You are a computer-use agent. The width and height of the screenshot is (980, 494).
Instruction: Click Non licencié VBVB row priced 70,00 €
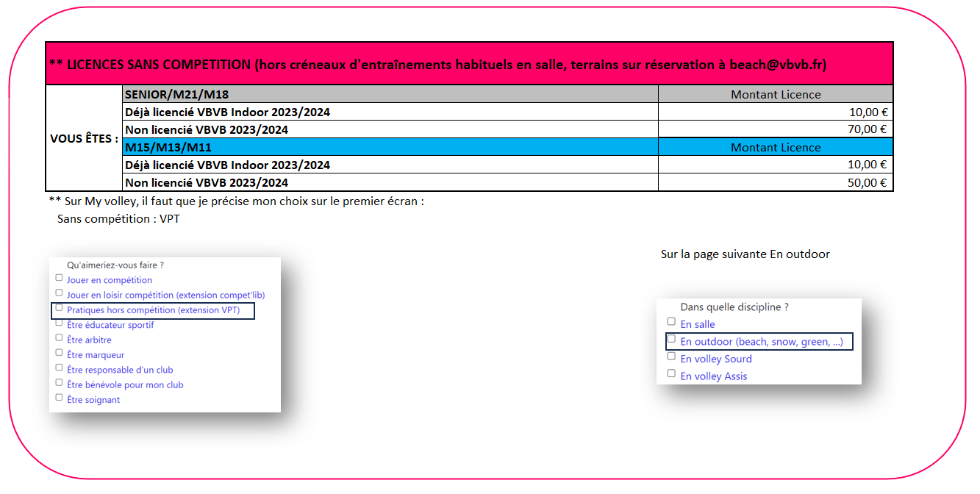(x=390, y=129)
